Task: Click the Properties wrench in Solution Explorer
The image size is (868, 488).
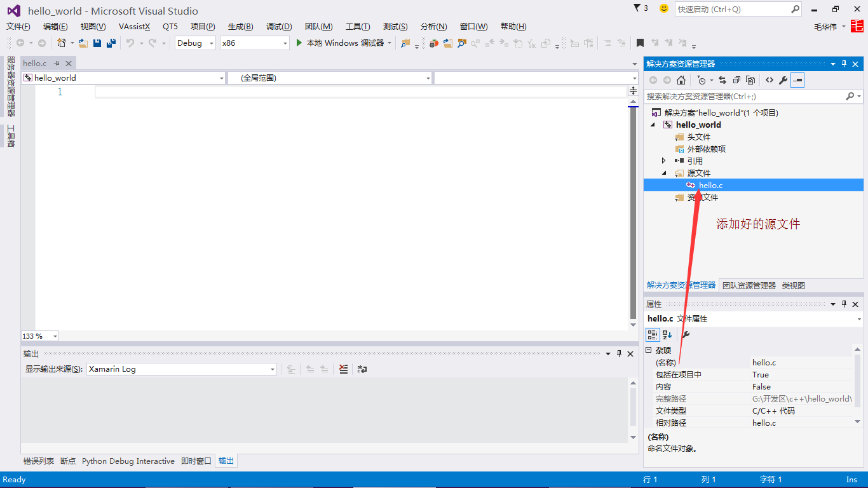Action: pos(783,80)
